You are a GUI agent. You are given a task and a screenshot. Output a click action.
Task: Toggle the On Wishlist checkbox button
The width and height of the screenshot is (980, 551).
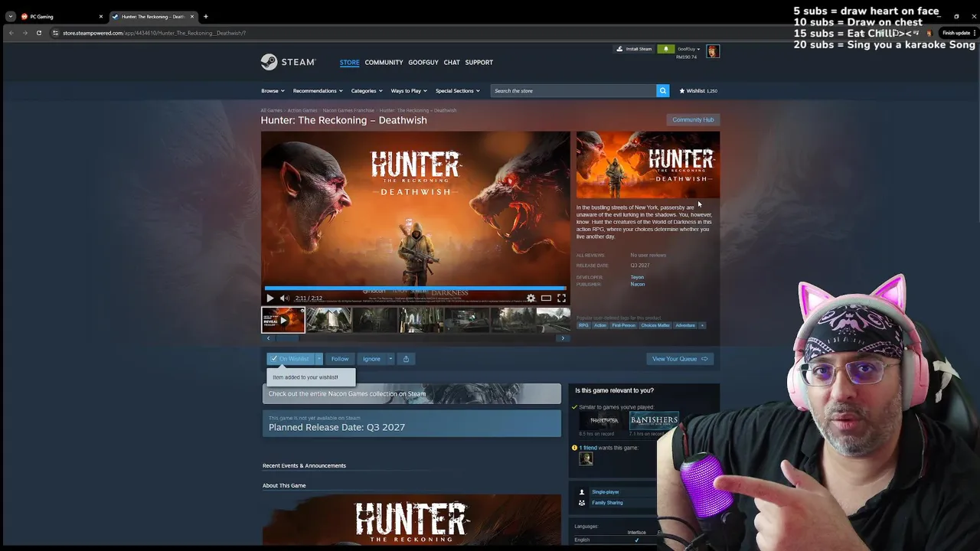pyautogui.click(x=291, y=359)
